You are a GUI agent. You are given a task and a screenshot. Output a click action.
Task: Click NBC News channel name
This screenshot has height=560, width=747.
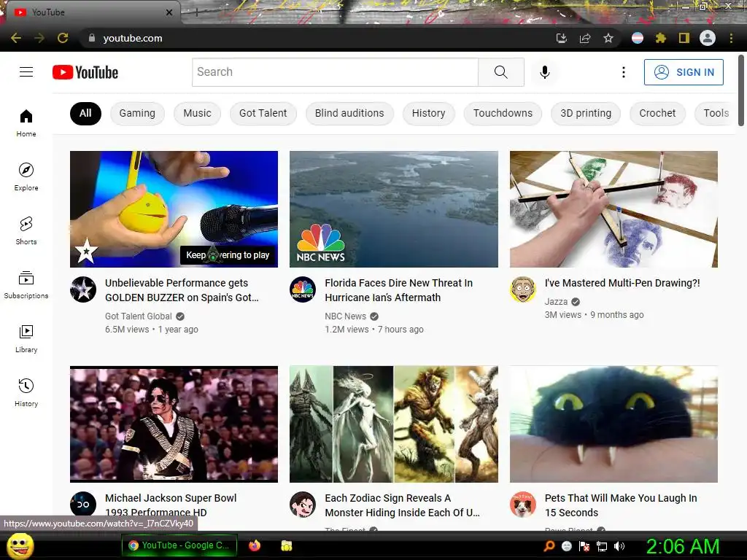pos(345,316)
